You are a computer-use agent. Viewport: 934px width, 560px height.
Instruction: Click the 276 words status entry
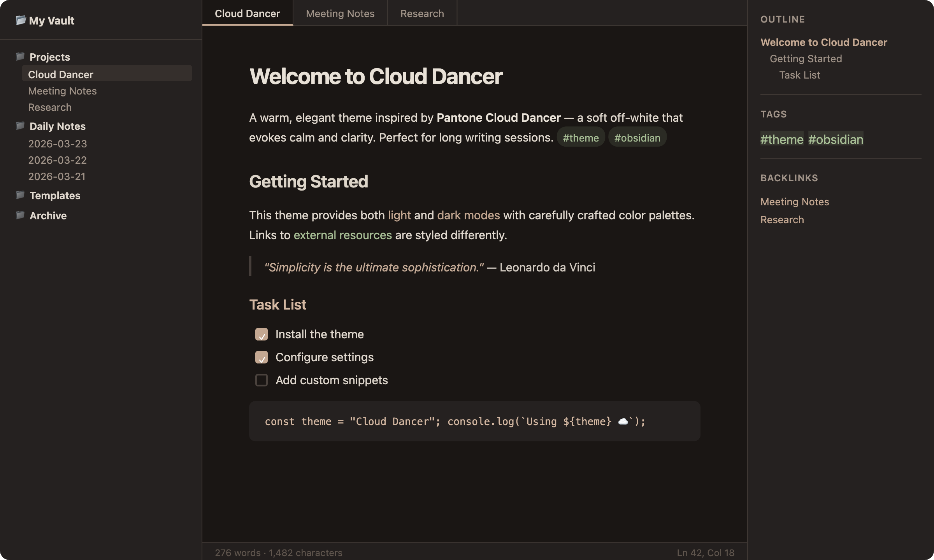click(x=279, y=553)
